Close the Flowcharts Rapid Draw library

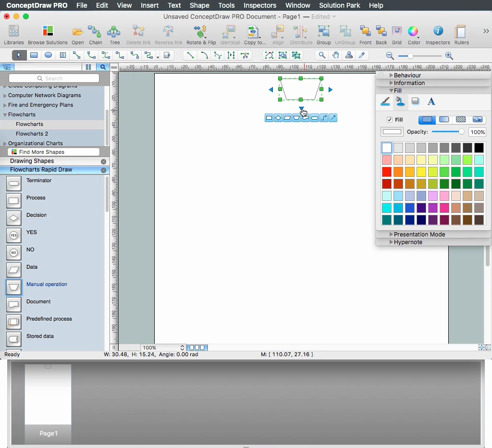[103, 170]
